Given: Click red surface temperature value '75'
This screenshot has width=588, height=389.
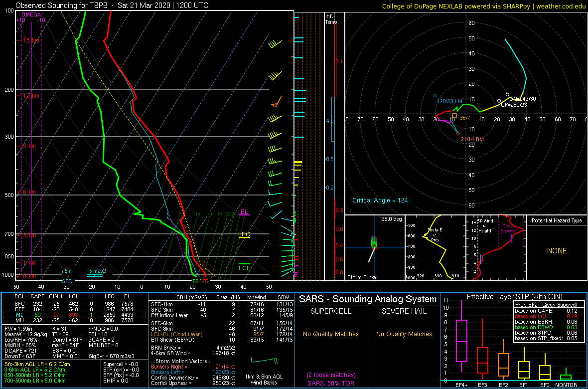Looking at the screenshot, I should point(205,281).
